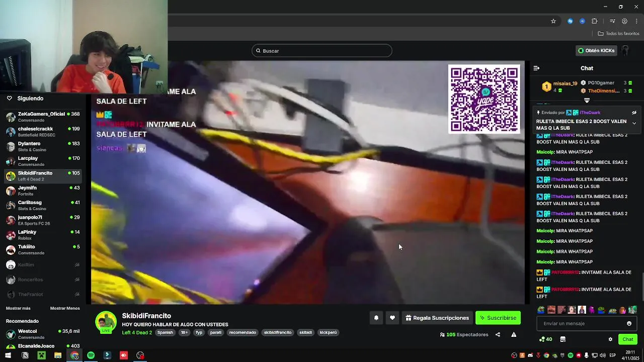Viewport: 644px width, 362px height.
Task: Click the SkibidiFrancito channel name
Action: coord(146,316)
